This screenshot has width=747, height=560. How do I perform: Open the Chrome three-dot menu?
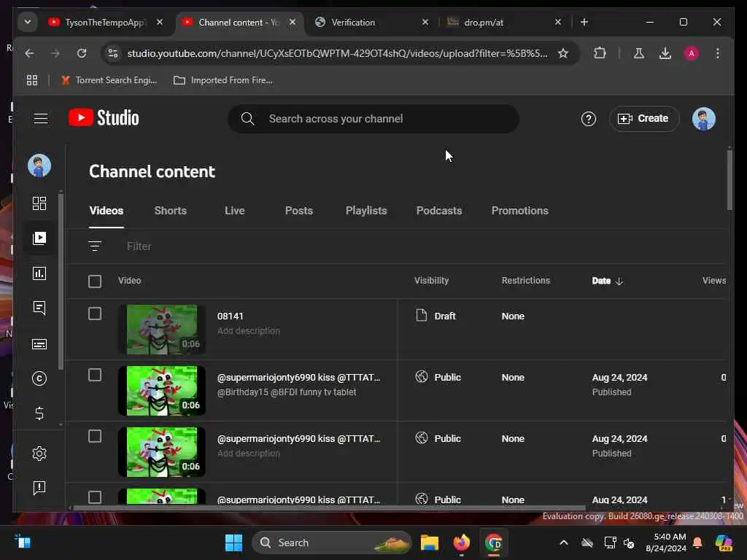pyautogui.click(x=718, y=53)
